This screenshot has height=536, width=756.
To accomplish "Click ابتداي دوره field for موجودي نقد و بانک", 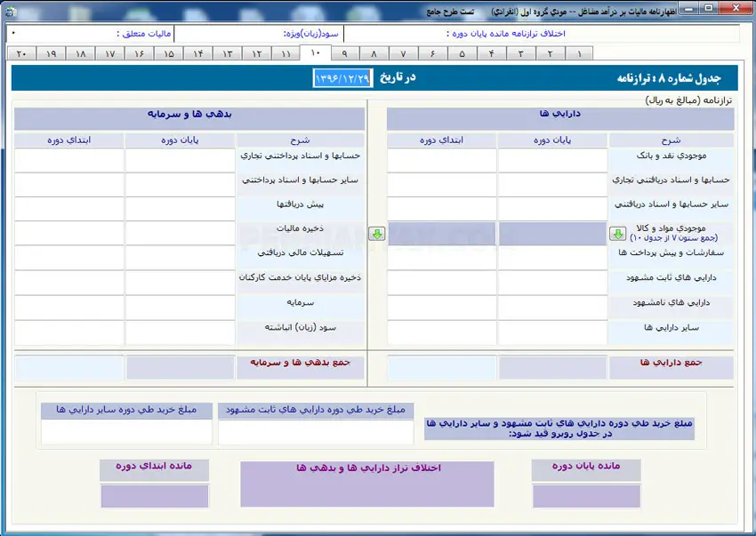I will [441, 161].
